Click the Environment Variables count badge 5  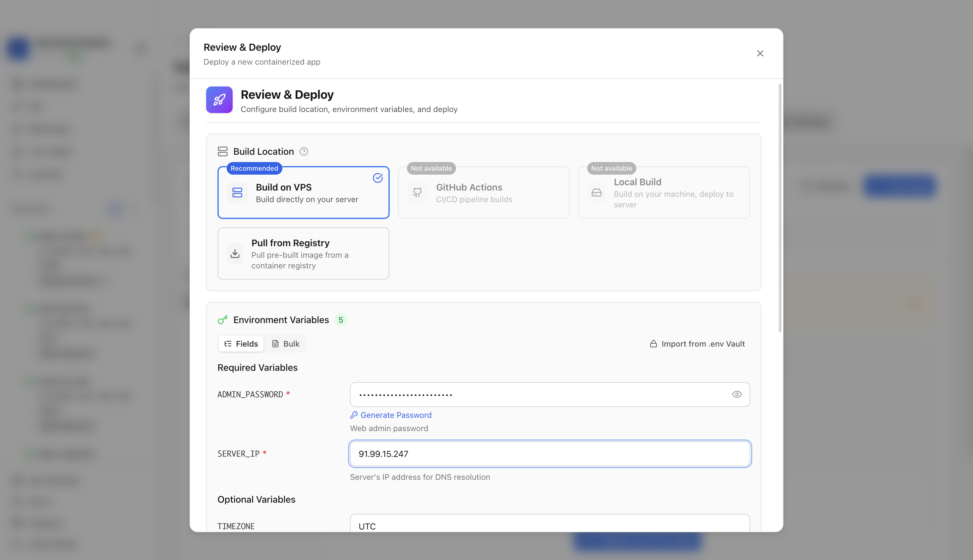click(x=341, y=320)
